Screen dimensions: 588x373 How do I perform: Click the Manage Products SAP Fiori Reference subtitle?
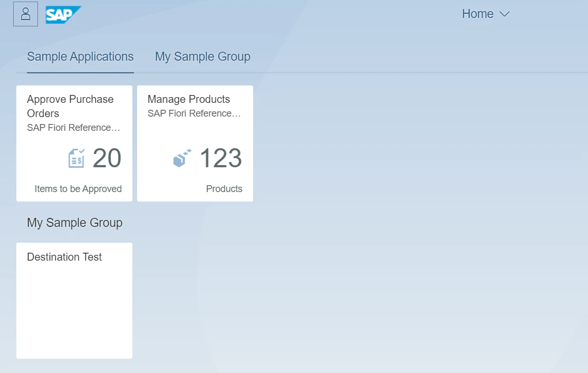[194, 113]
